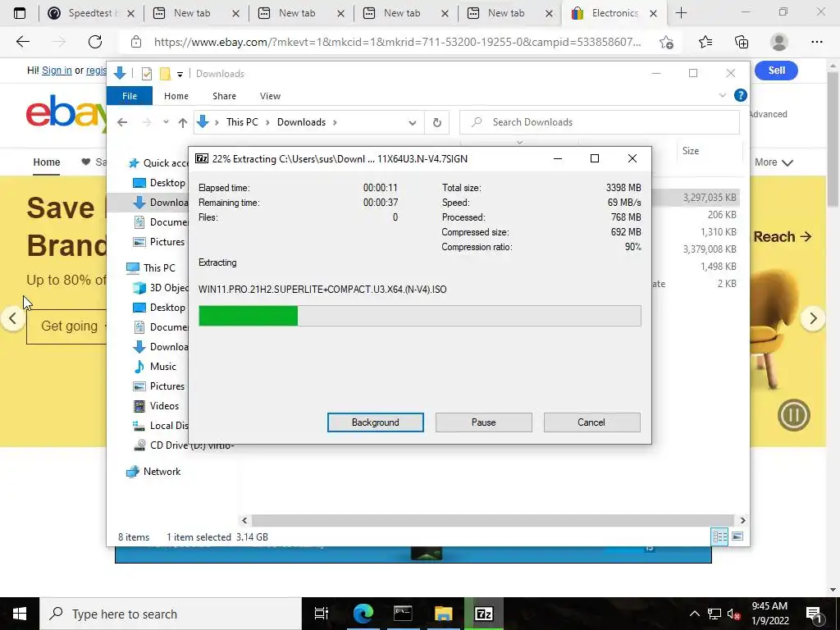The width and height of the screenshot is (840, 630).
Task: Show next eBay carousel banner
Action: [x=813, y=318]
